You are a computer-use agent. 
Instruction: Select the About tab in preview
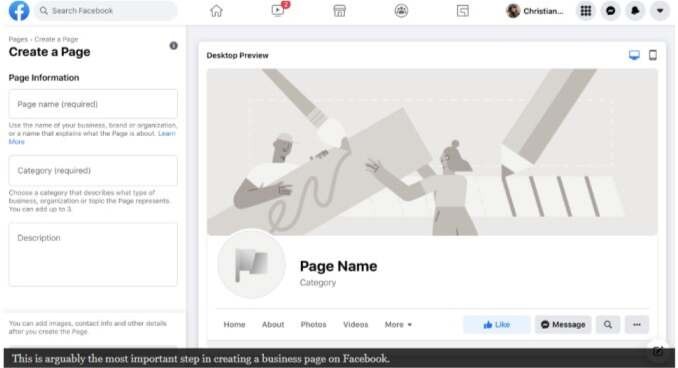tap(273, 324)
